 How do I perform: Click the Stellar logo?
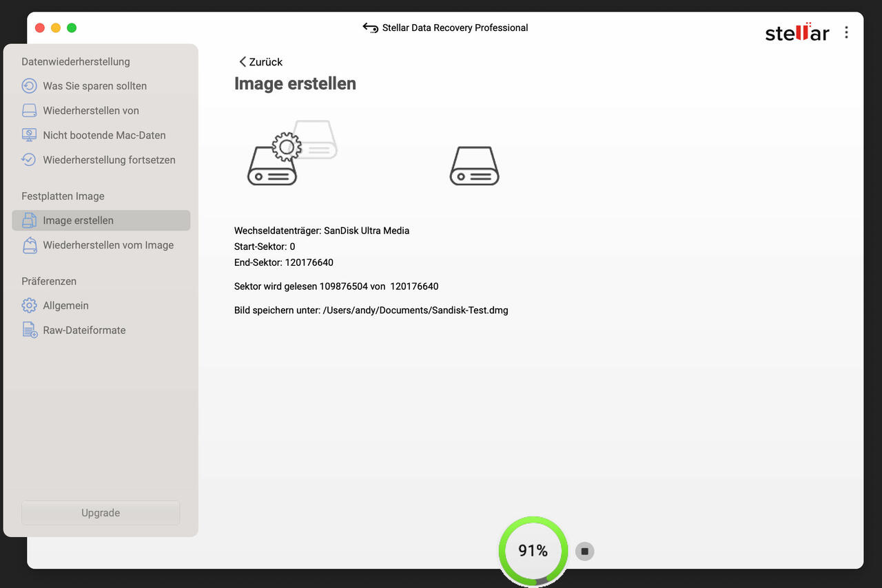click(797, 32)
